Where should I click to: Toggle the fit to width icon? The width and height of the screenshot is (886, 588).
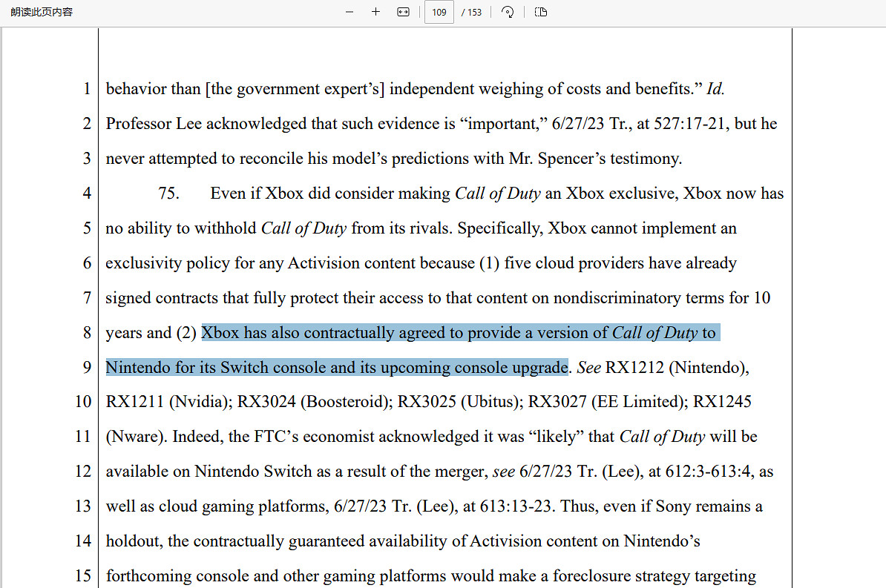click(403, 12)
